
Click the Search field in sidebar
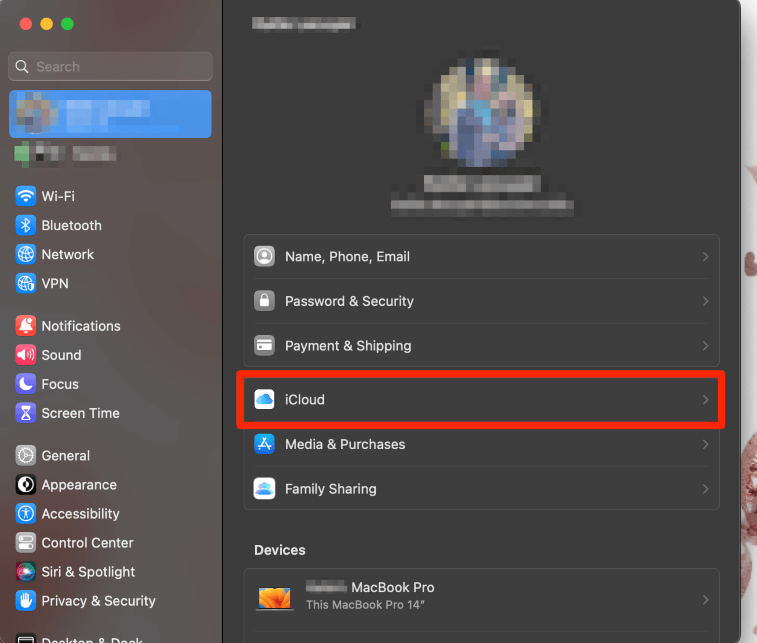tap(110, 67)
